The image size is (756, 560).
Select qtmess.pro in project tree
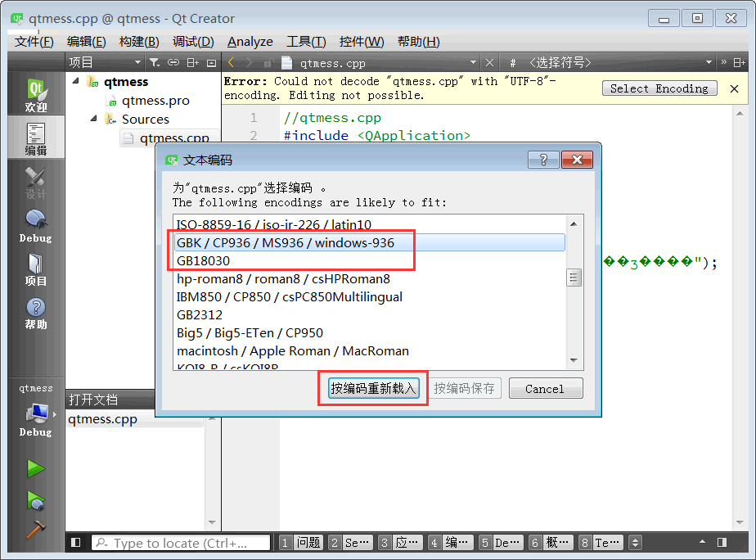(155, 101)
